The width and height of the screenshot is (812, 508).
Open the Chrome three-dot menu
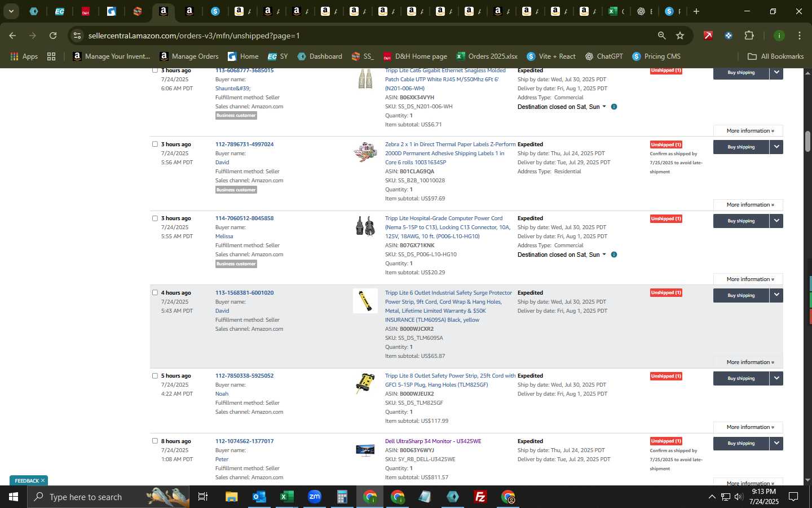coord(799,36)
